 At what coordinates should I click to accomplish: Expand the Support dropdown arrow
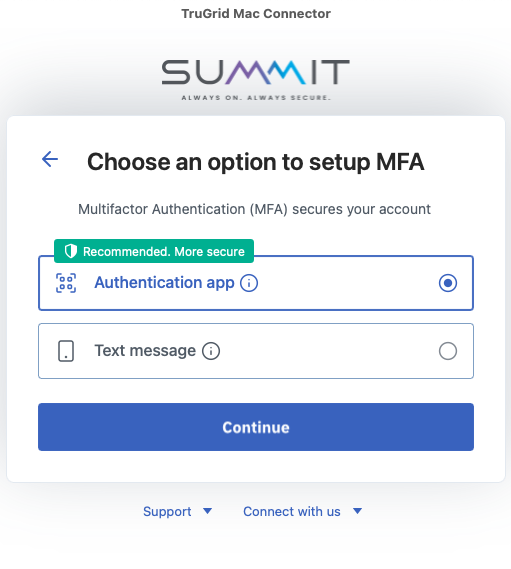coord(208,511)
